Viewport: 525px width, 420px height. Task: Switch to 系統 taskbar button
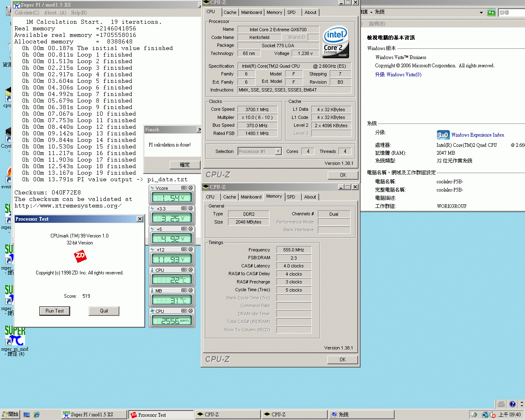coord(361,415)
